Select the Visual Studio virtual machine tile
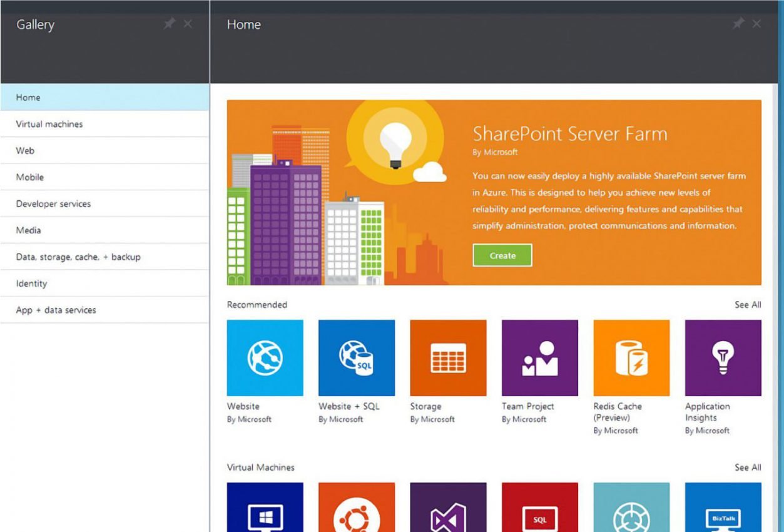 (x=448, y=507)
